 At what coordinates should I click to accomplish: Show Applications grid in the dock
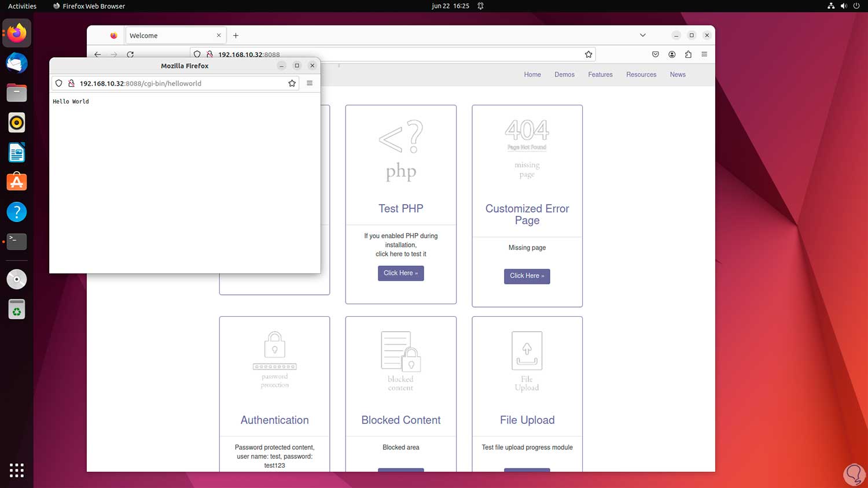pyautogui.click(x=17, y=470)
